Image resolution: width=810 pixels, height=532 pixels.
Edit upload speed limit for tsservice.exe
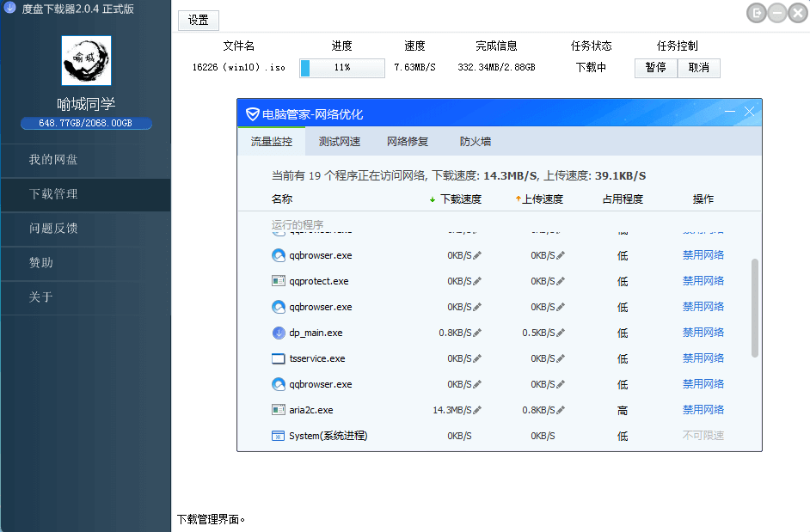[x=561, y=358]
